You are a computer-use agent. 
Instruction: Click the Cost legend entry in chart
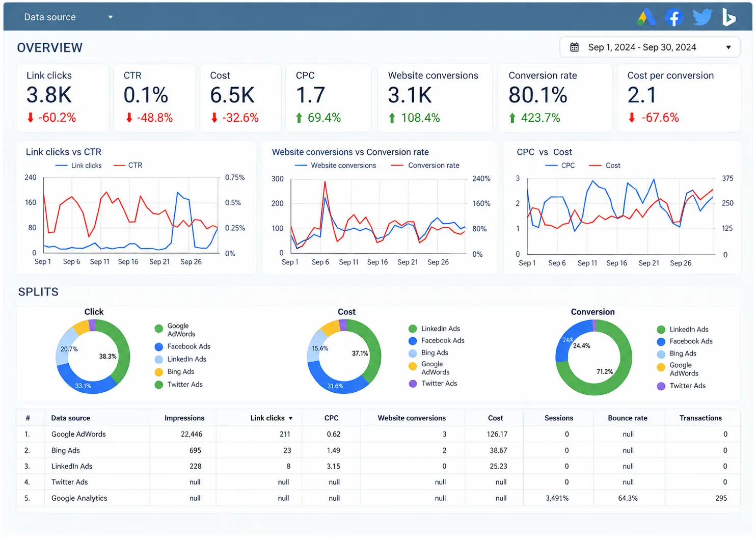604,166
